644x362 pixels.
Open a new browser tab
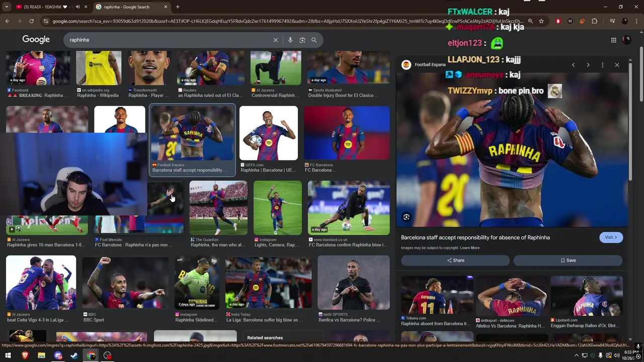(178, 7)
